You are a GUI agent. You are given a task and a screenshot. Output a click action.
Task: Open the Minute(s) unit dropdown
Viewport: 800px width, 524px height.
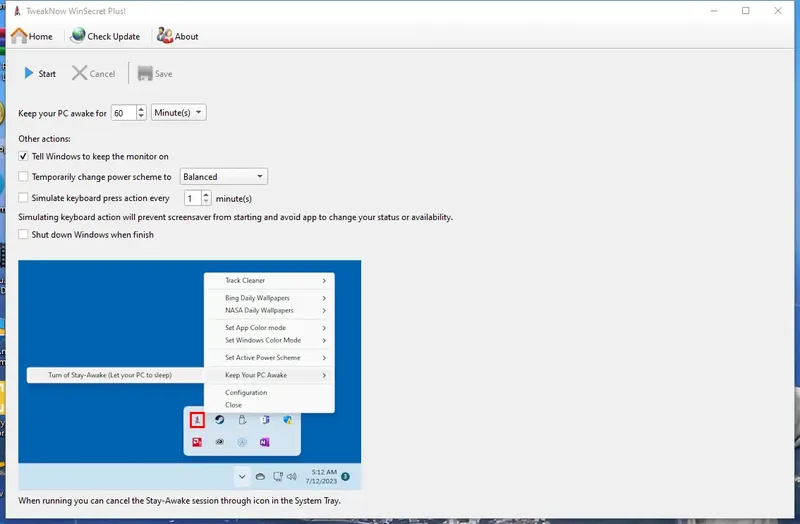point(179,113)
